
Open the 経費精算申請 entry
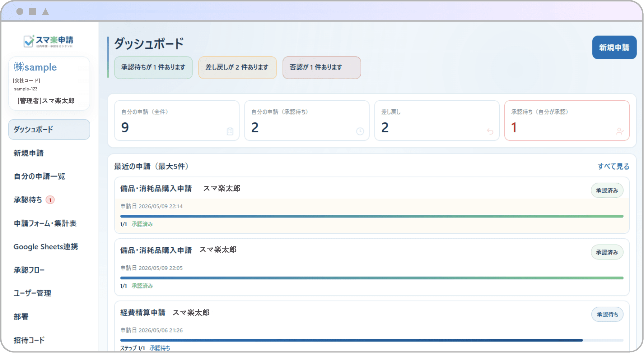[372, 326]
